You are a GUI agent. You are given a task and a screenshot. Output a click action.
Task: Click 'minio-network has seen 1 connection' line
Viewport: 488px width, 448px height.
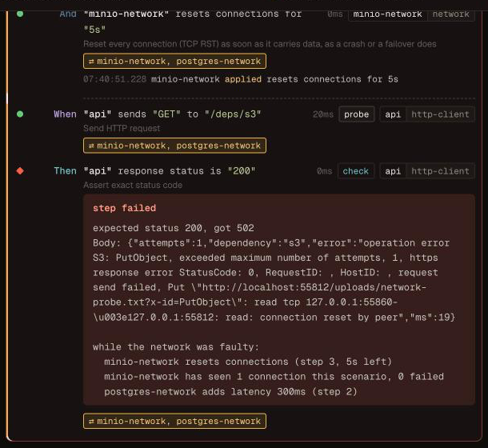pos(274,377)
